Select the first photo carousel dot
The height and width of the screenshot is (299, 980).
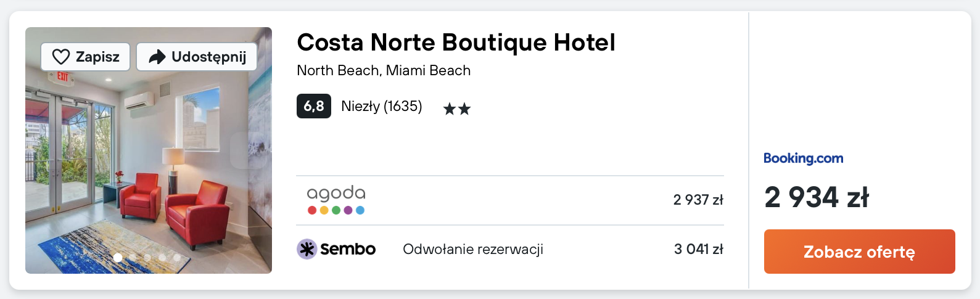pyautogui.click(x=118, y=257)
